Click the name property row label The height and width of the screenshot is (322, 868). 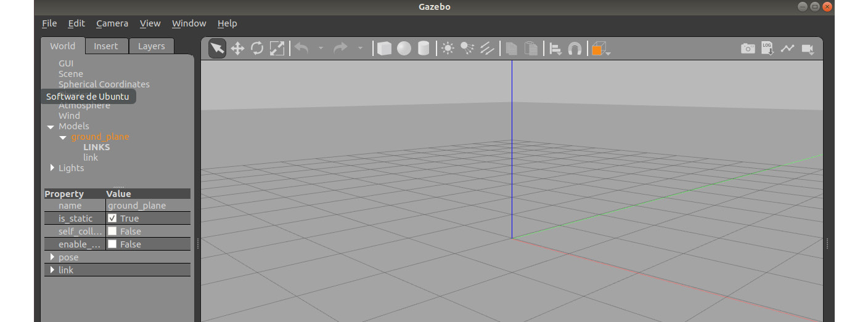[x=70, y=206]
